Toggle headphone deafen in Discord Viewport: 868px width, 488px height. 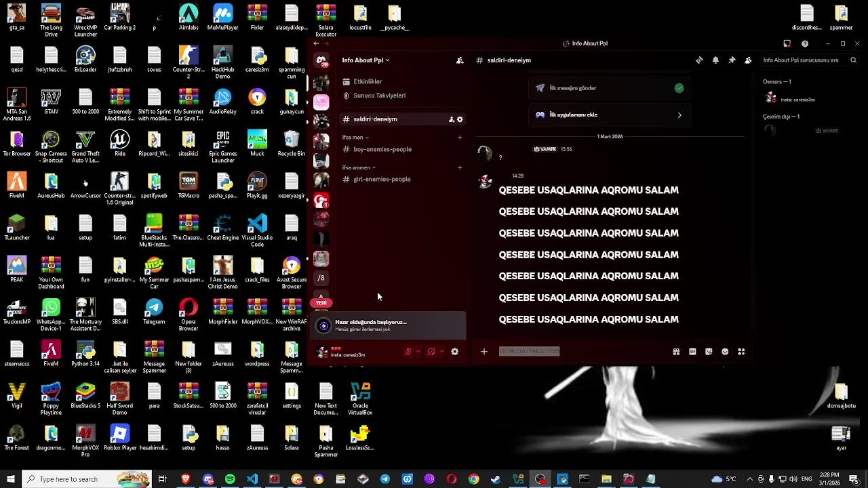[431, 352]
